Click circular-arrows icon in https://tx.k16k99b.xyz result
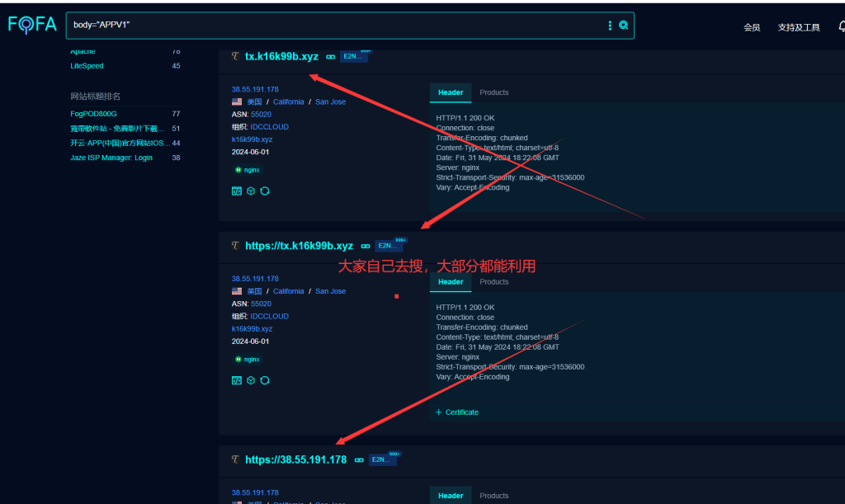This screenshot has height=504, width=845. coord(265,381)
